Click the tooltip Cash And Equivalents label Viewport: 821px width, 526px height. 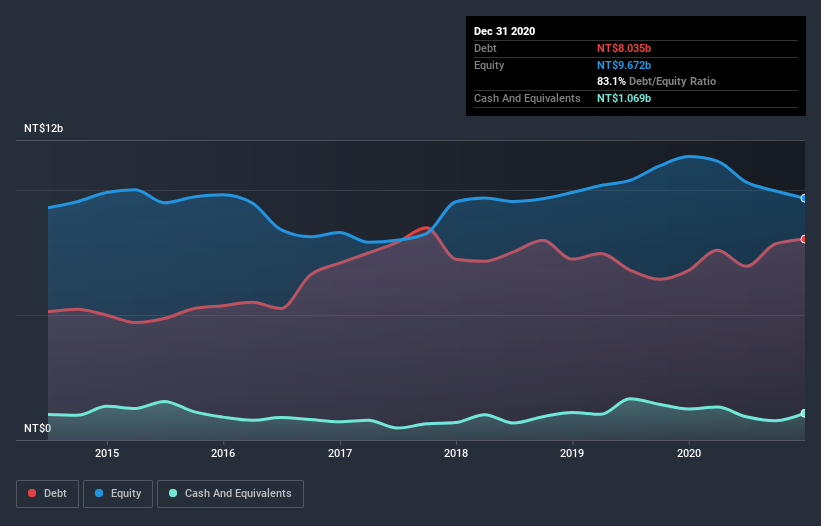click(x=527, y=98)
